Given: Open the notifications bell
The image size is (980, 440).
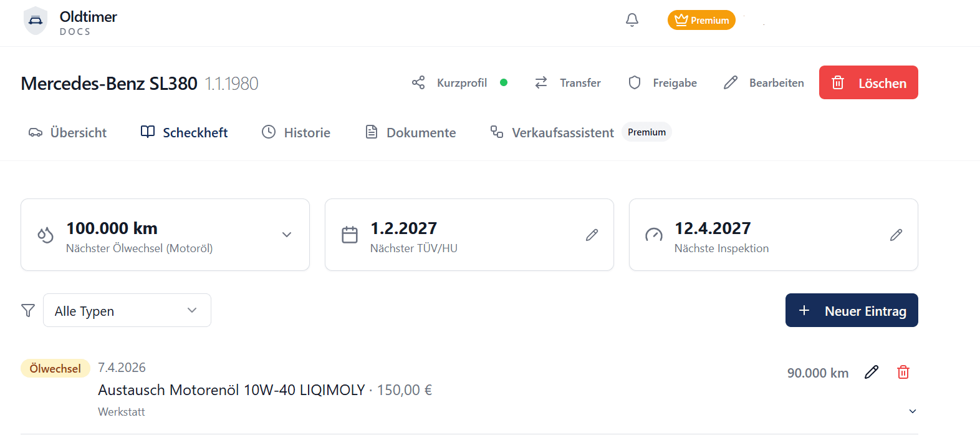Looking at the screenshot, I should click(632, 20).
